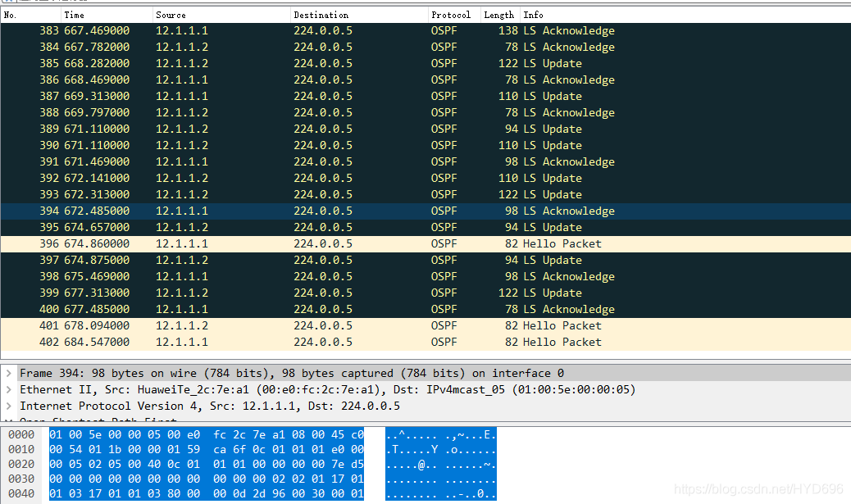This screenshot has width=851, height=504.
Task: Select packet 398 LS Acknowledge row
Action: pyautogui.click(x=425, y=277)
